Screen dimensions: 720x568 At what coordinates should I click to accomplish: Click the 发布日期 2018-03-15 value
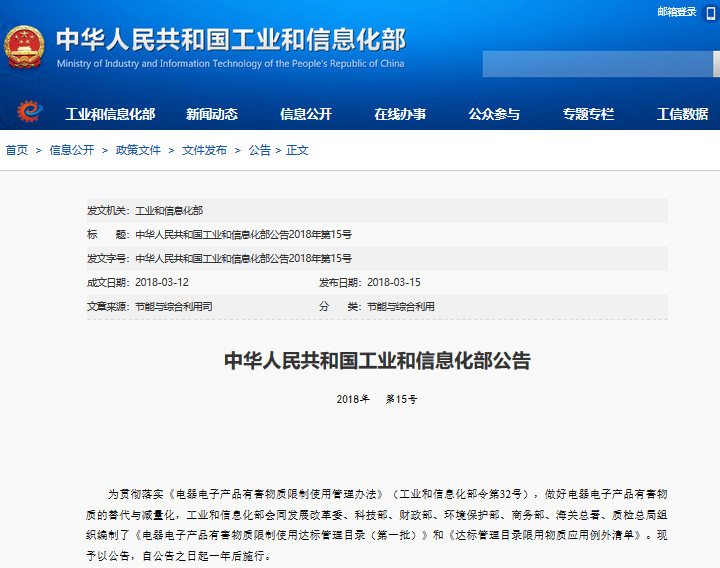click(x=394, y=282)
